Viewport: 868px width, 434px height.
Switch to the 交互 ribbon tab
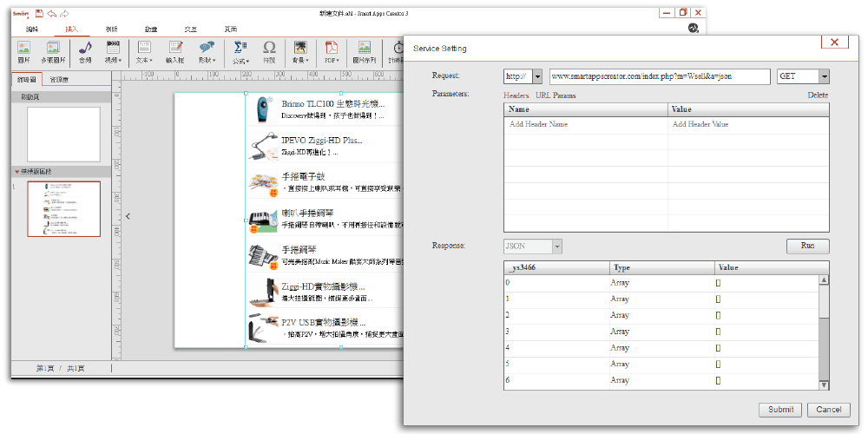(190, 30)
